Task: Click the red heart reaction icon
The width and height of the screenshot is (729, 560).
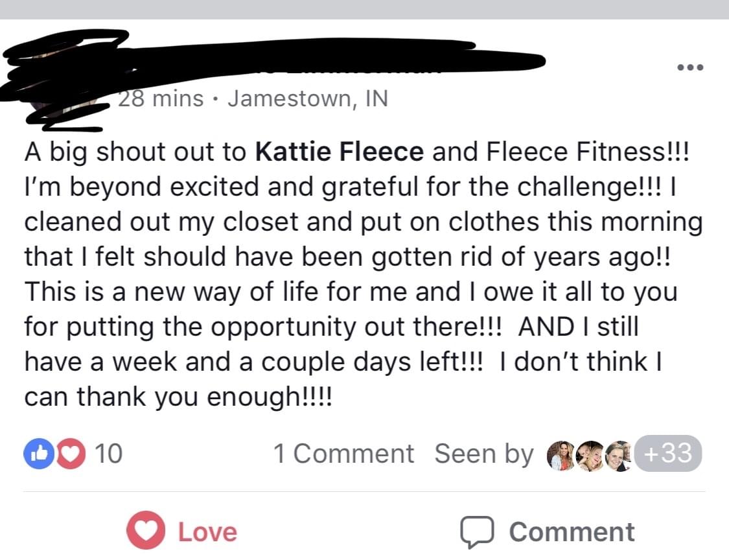Action: [x=71, y=454]
